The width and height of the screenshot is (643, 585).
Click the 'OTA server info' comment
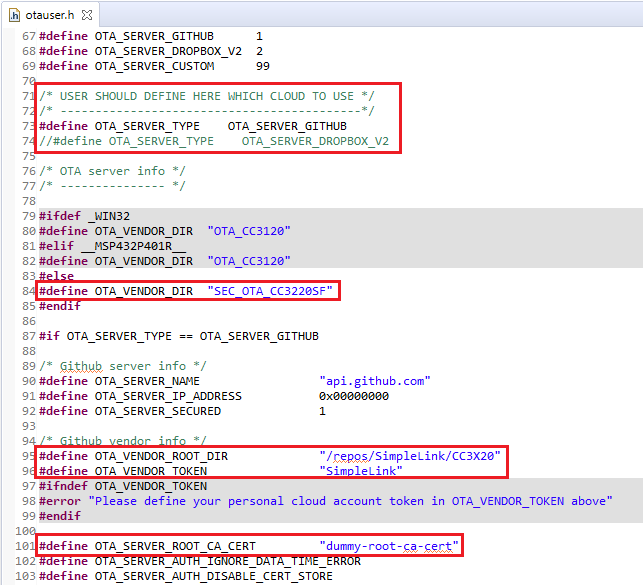(x=112, y=171)
